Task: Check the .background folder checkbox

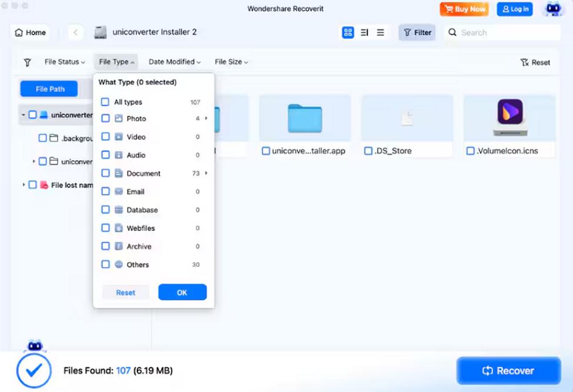Action: click(43, 138)
